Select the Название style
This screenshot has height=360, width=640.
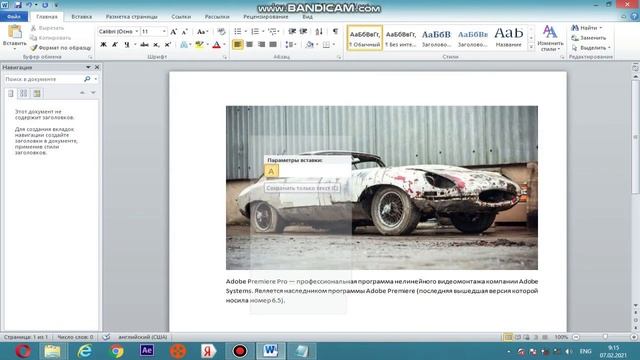click(x=509, y=38)
